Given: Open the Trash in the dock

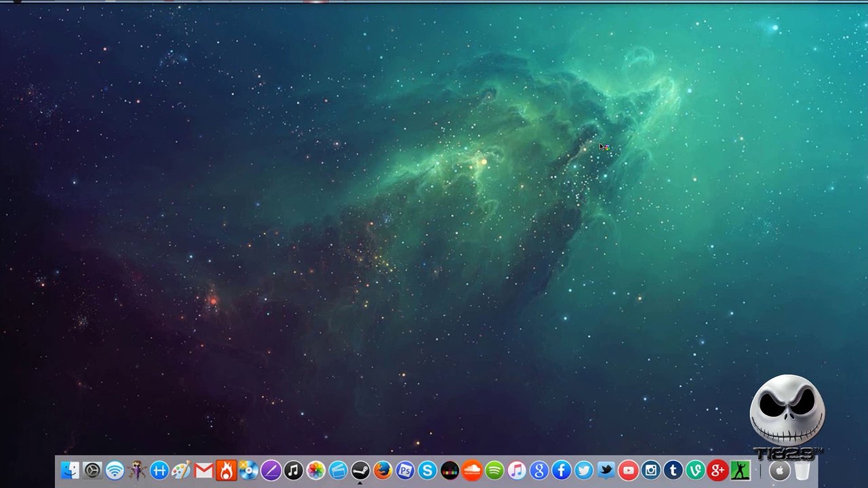Looking at the screenshot, I should coord(802,470).
